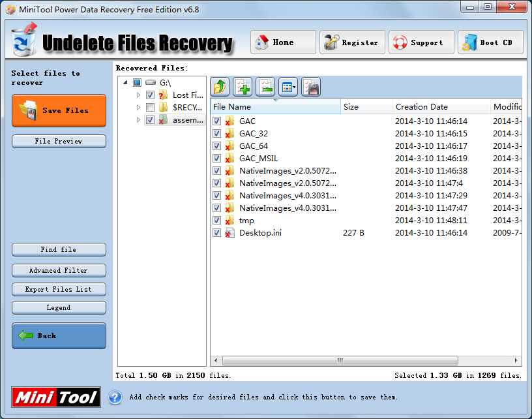Select the first NativeImages_v2.0.5072... row
Viewport: 532px width, 419px height.
pyautogui.click(x=366, y=171)
